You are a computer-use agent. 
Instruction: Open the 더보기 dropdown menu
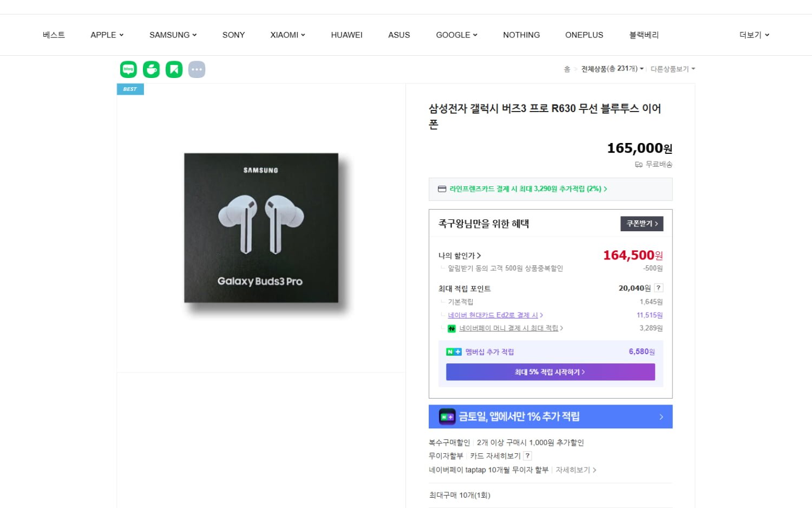click(754, 35)
